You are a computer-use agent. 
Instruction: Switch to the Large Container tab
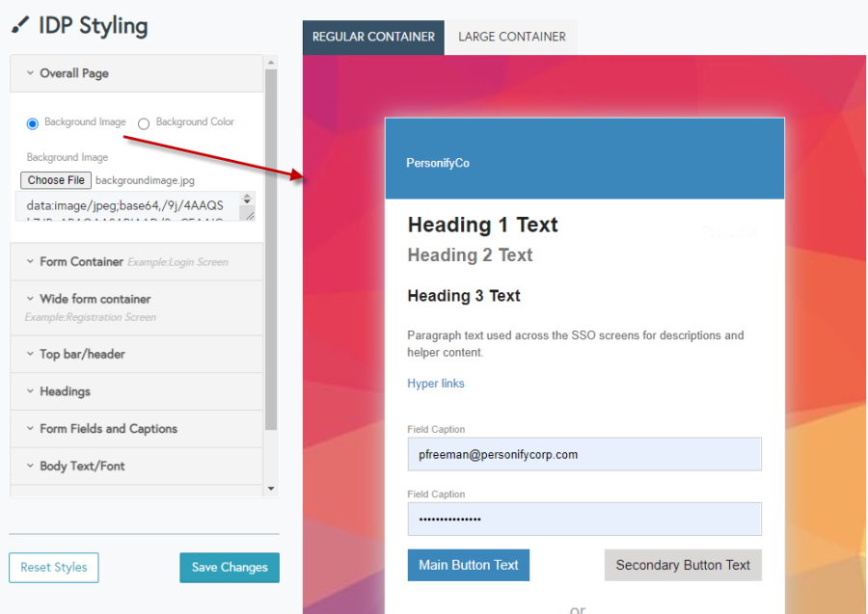pos(511,37)
